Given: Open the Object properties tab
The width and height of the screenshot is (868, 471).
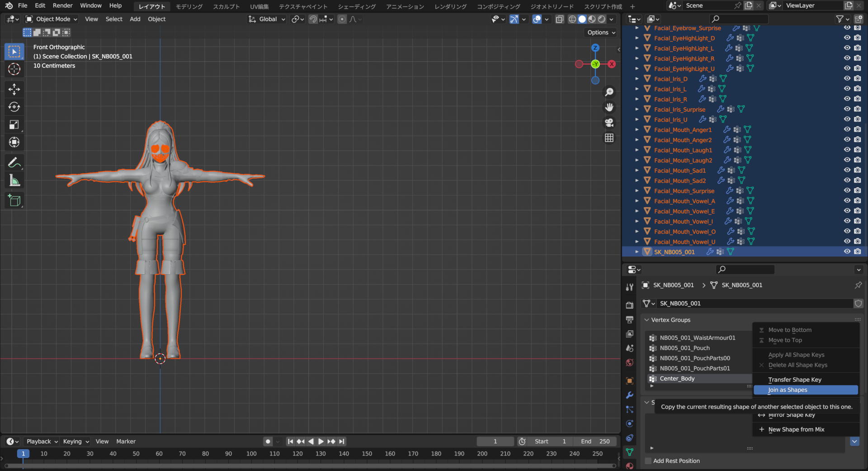Looking at the screenshot, I should (629, 381).
